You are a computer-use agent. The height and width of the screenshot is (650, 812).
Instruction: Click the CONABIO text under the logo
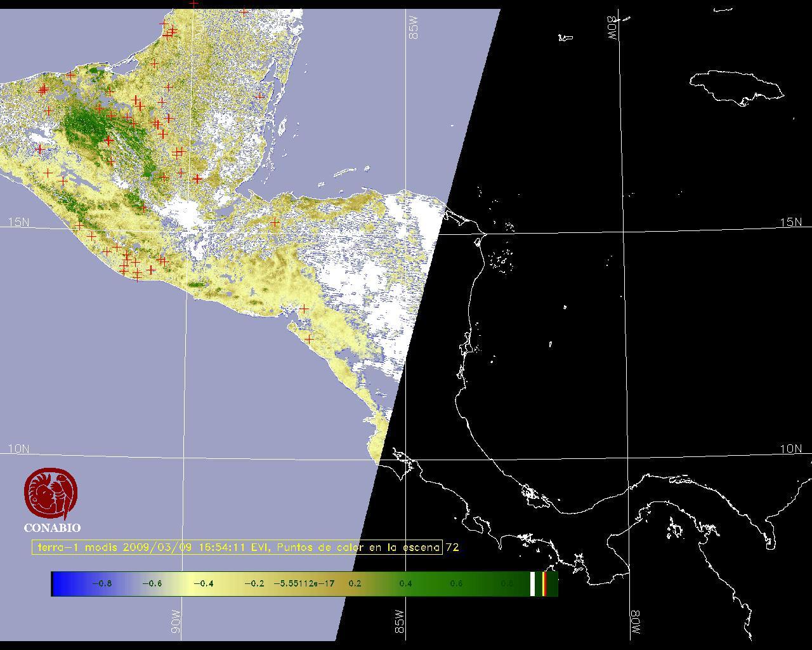[52, 527]
